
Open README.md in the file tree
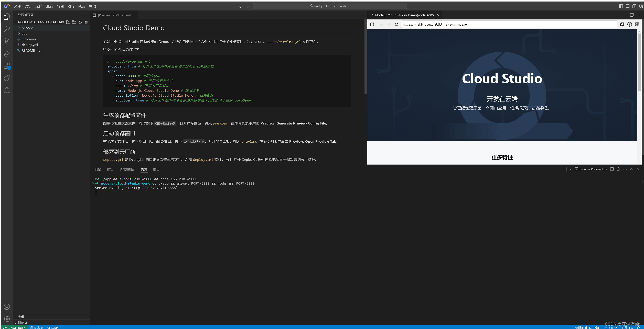click(x=31, y=51)
